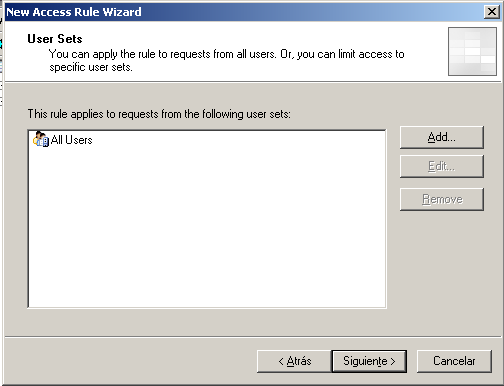Click the User Sets heading text
This screenshot has height=386, width=504.
click(55, 39)
